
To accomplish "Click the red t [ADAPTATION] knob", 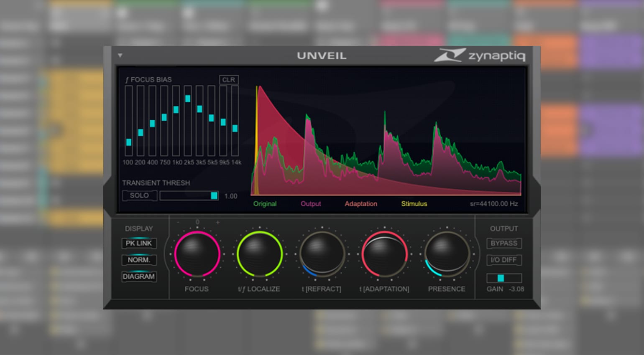I will 384,254.
